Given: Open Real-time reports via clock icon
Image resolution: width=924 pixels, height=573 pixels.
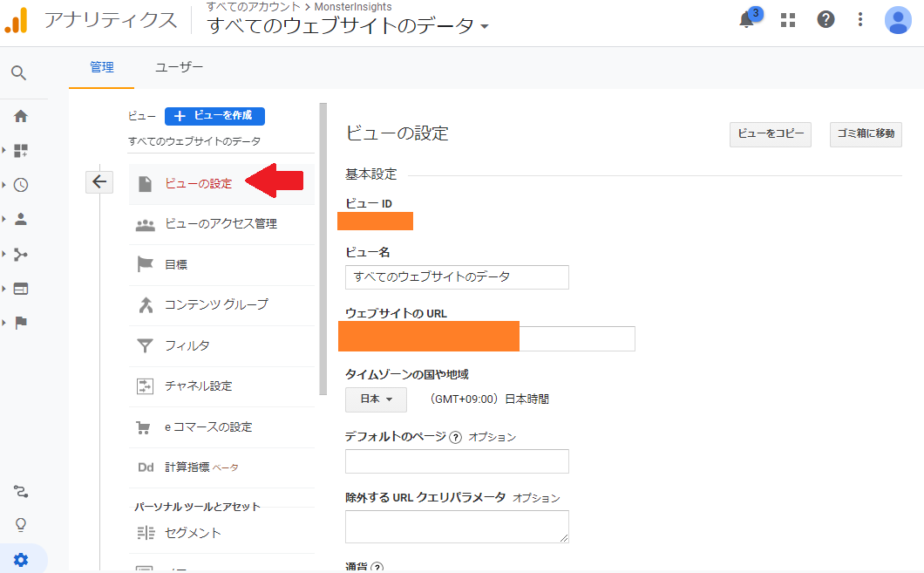Looking at the screenshot, I should coord(18,184).
